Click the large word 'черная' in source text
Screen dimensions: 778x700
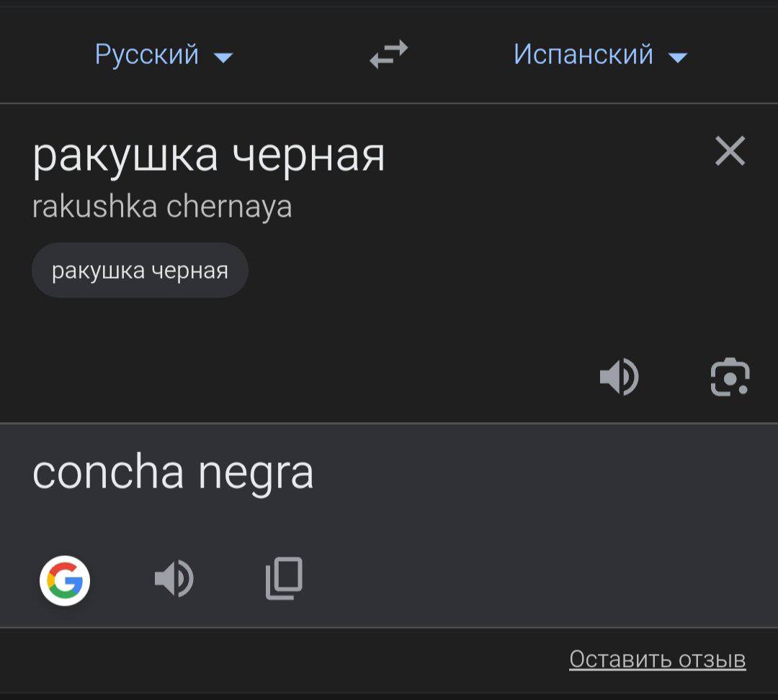pyautogui.click(x=309, y=156)
